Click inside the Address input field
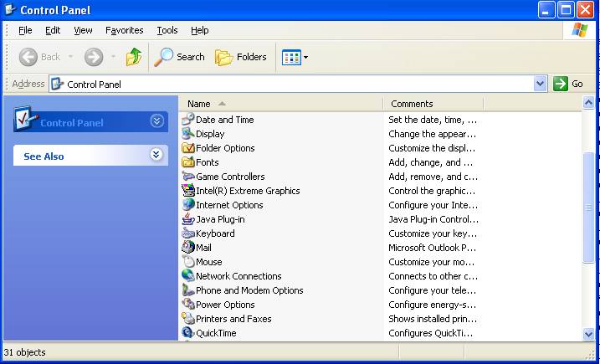Viewport: 600px width, 364px height. (299, 84)
